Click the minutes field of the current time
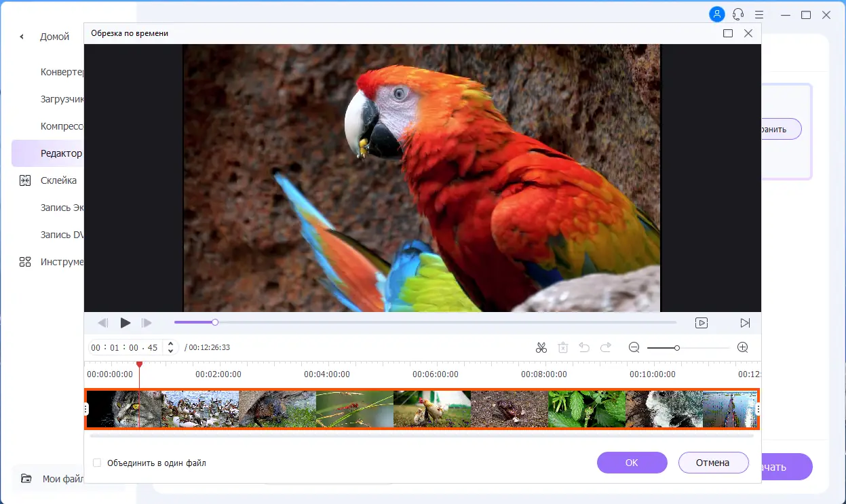The height and width of the screenshot is (504, 846). click(115, 347)
